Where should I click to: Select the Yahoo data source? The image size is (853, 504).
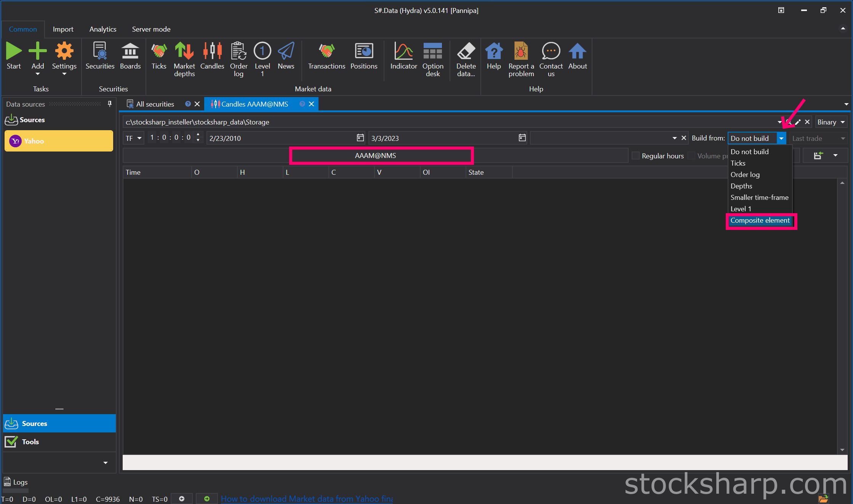pyautogui.click(x=59, y=141)
